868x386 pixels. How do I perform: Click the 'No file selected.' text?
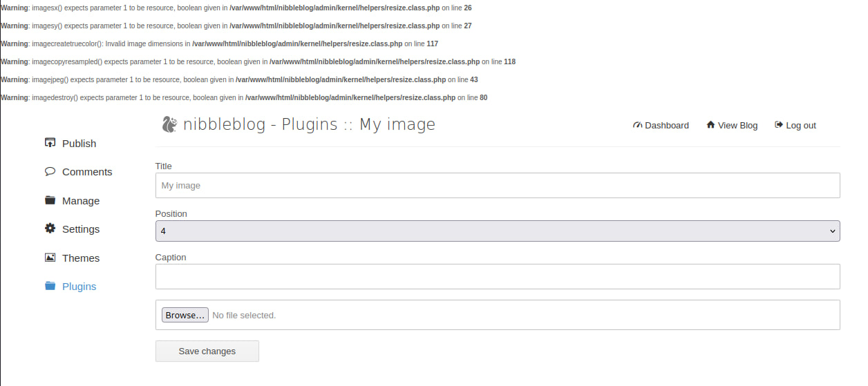click(244, 316)
